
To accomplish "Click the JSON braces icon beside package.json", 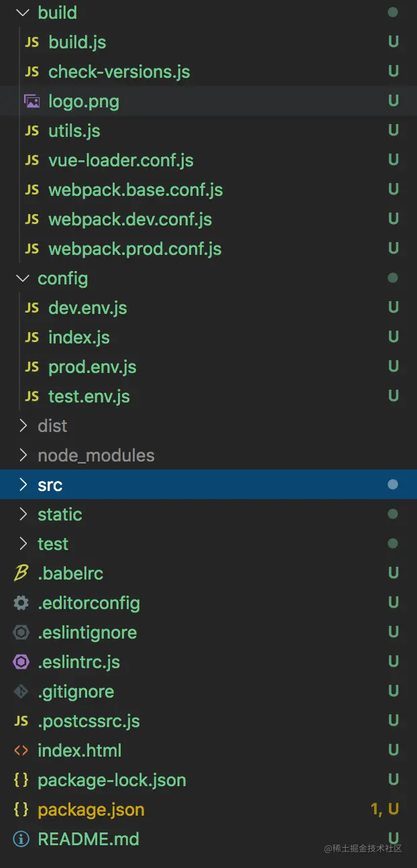I will click(x=21, y=810).
